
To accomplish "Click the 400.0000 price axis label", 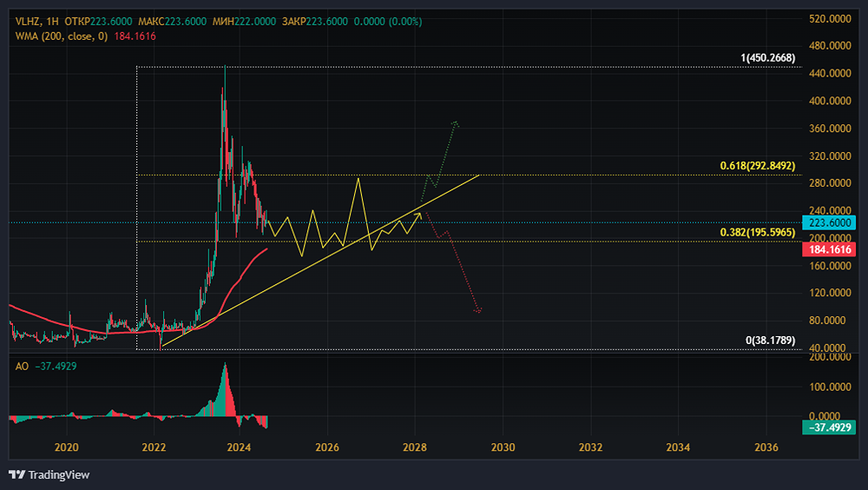I will pyautogui.click(x=830, y=101).
